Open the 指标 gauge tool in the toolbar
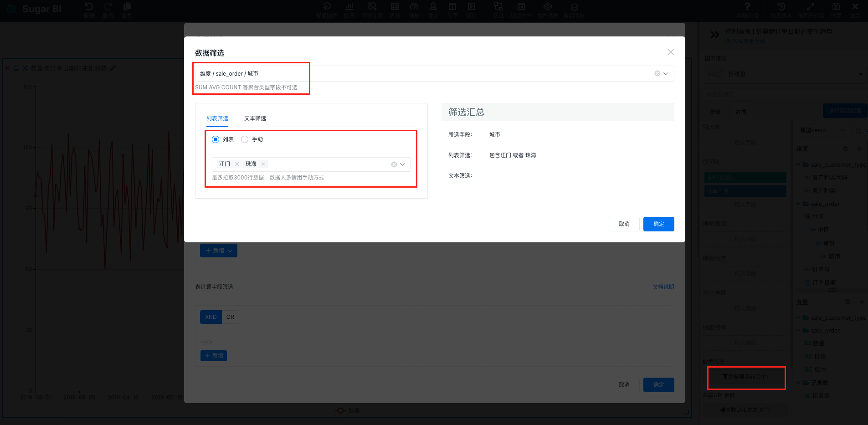The image size is (868, 425). tap(414, 10)
